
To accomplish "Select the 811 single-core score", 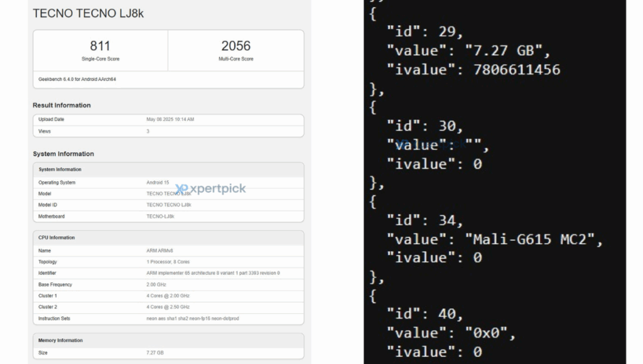I will tap(100, 45).
